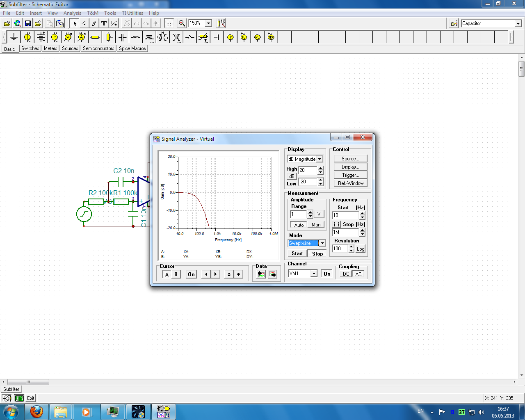
Task: Click second data icon with black arrow
Action: tap(273, 274)
